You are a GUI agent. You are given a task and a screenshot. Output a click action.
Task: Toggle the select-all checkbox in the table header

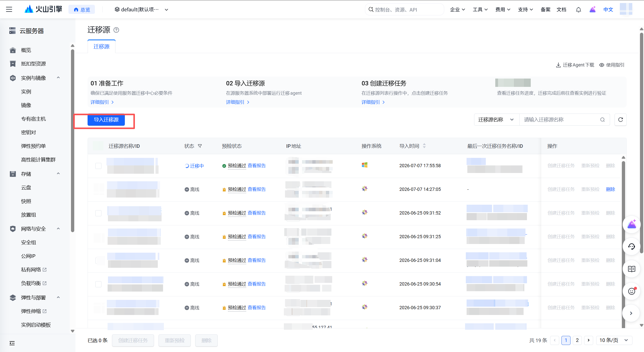(98, 146)
